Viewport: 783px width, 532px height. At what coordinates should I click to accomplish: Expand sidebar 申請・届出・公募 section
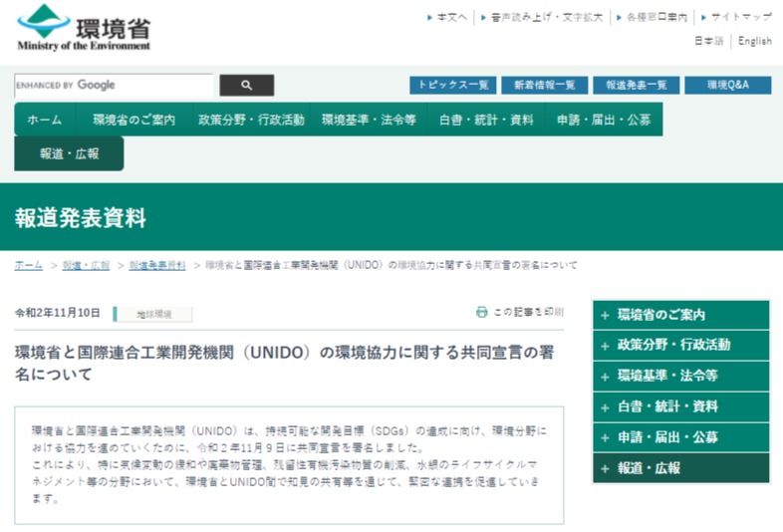coord(681,437)
